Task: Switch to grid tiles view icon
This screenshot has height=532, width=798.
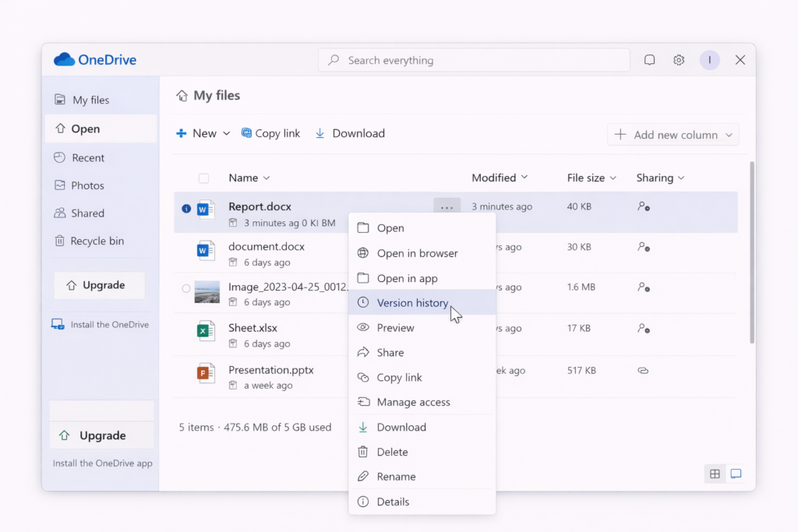Action: point(715,474)
